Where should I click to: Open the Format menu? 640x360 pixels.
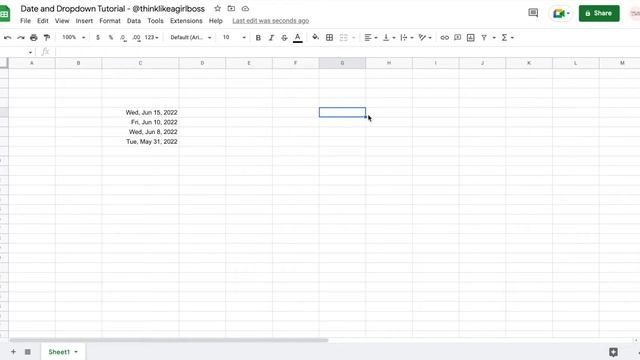pyautogui.click(x=110, y=21)
